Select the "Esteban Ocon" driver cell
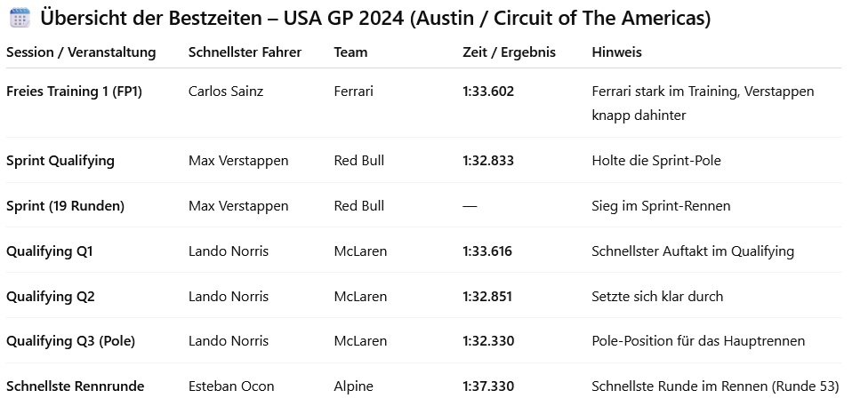 (x=231, y=386)
